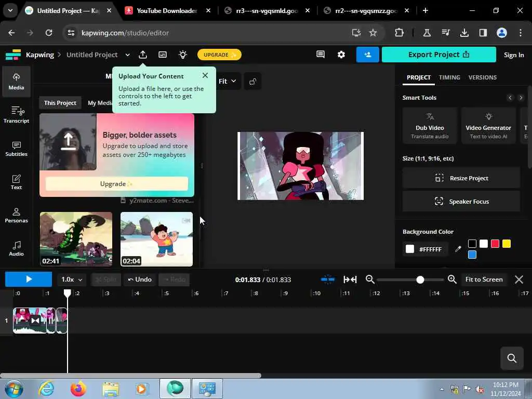Click the UPGRADE button in header
This screenshot has width=532, height=399.
(x=219, y=55)
